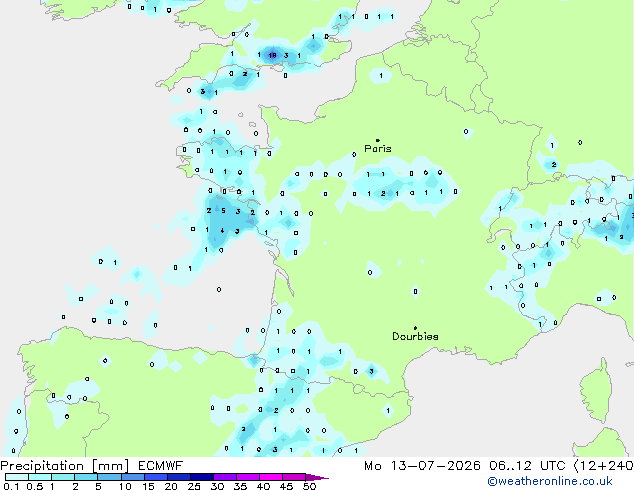This screenshot has height=490, width=634.
Task: Pick the 40–45 mm magenta legend swatch
Action: (x=271, y=477)
